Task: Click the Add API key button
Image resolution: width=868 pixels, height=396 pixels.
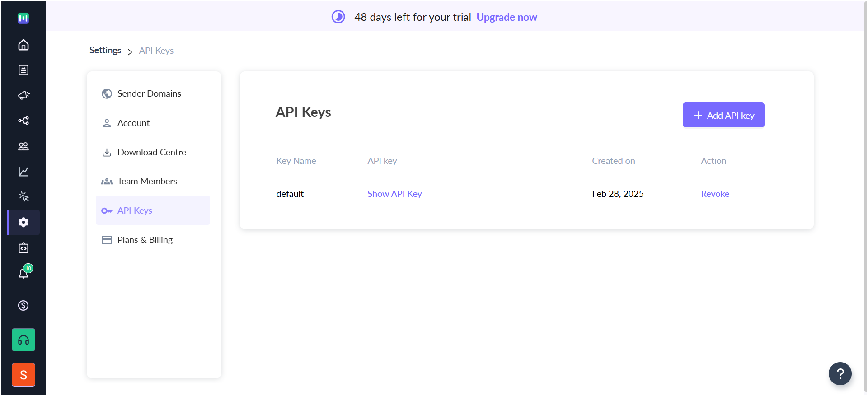Action: (723, 115)
